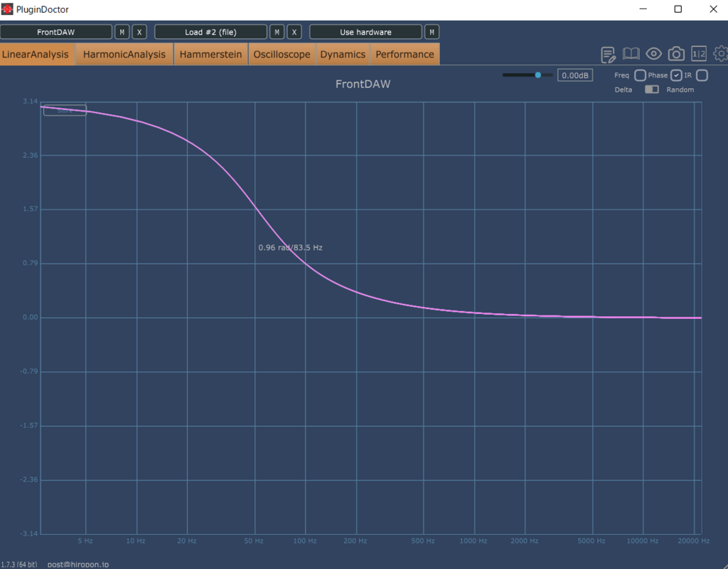
Task: Enable the Freq checkbox
Action: click(640, 75)
